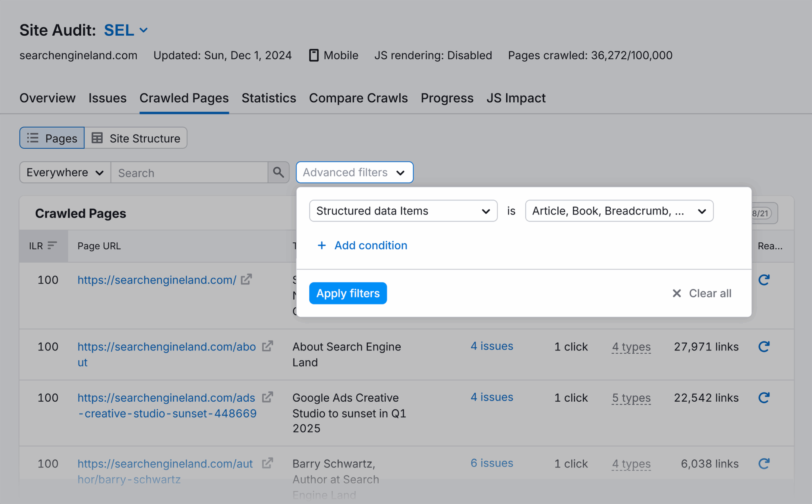This screenshot has height=504, width=812.
Task: Click the search magnifier icon
Action: pyautogui.click(x=278, y=172)
